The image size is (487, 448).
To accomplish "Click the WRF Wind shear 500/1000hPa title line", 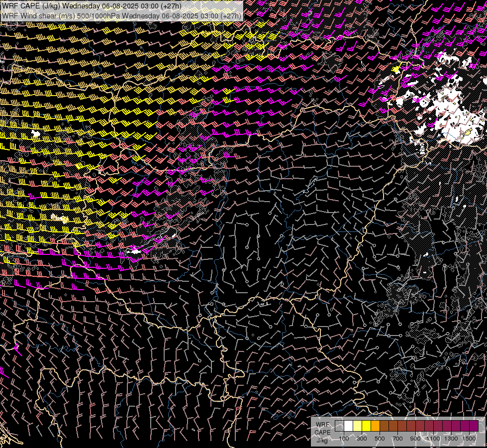I will pyautogui.click(x=121, y=16).
